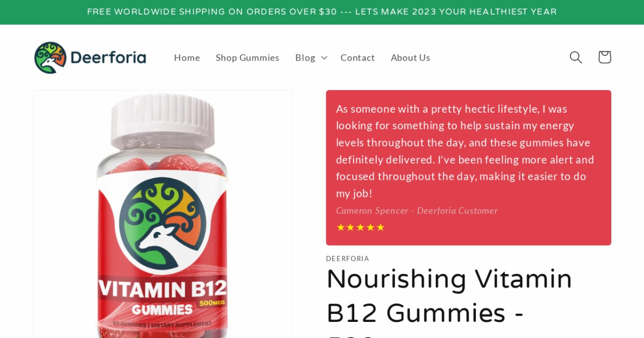
Task: Open the search magnifier icon
Action: pos(575,57)
